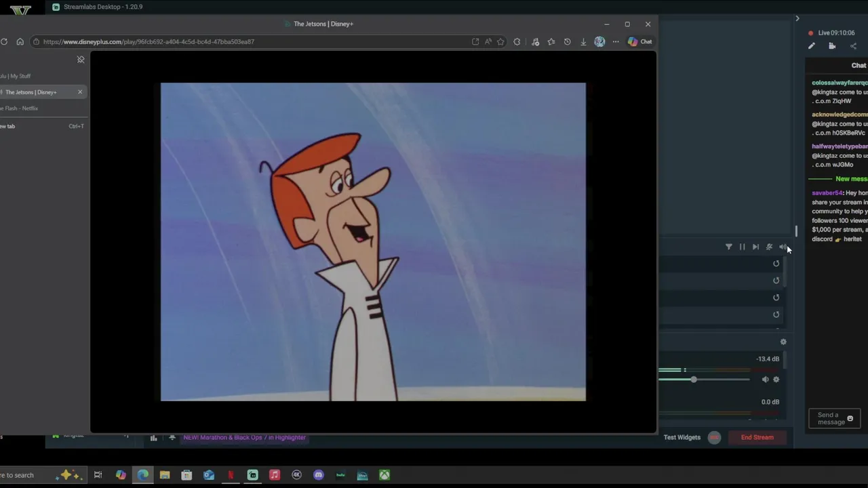Open Discord from taskbar

click(x=319, y=475)
